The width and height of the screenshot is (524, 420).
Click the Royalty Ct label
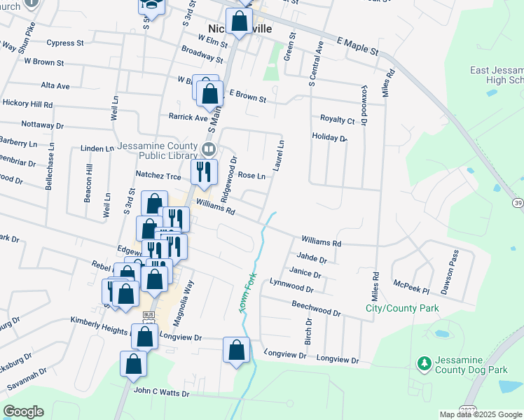tap(338, 120)
